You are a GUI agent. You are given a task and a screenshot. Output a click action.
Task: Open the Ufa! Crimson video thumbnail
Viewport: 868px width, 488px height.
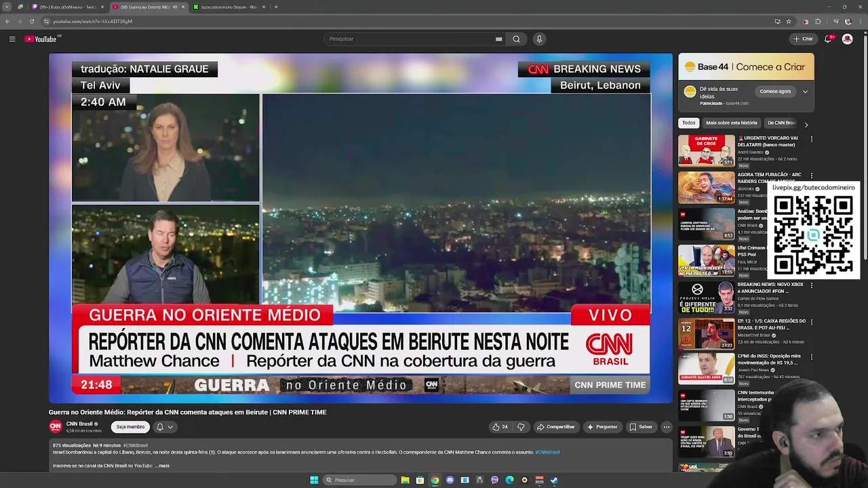(706, 260)
